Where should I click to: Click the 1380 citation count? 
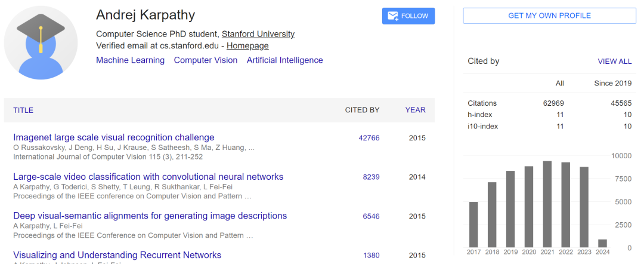pos(371,256)
